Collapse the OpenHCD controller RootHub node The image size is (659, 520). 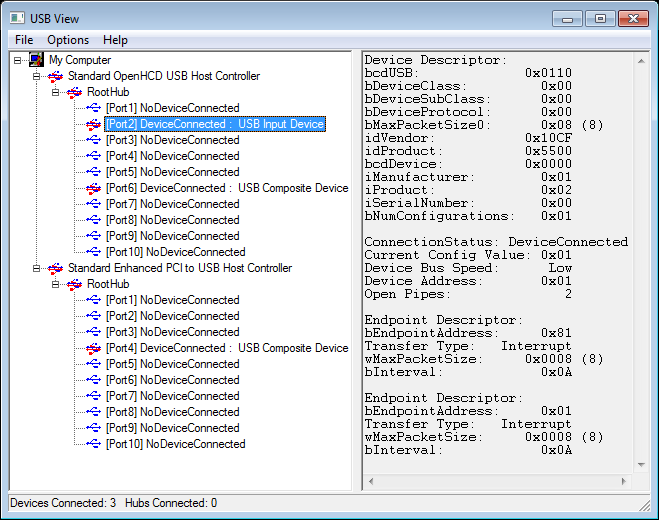pos(55,92)
